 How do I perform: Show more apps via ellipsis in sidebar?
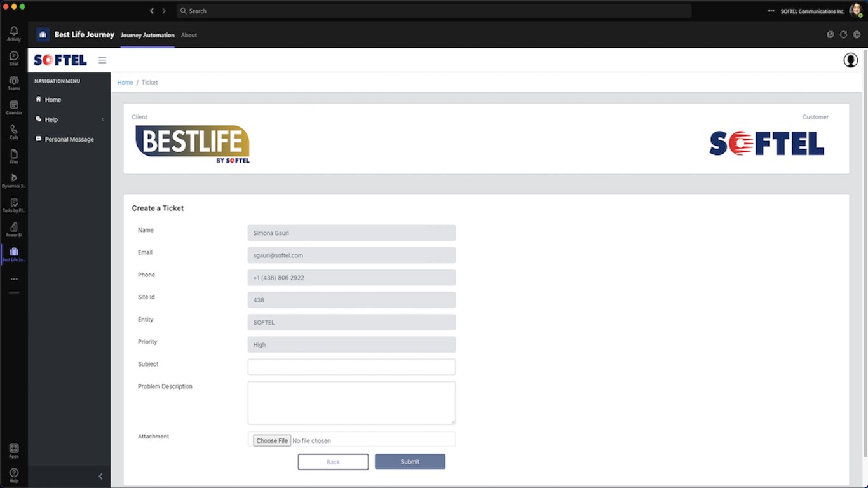click(13, 279)
